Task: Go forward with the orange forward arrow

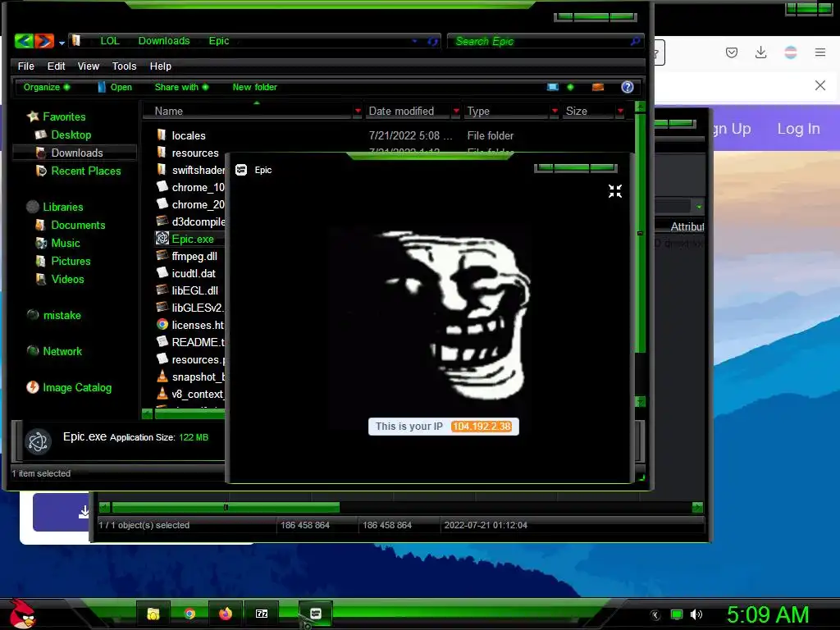Action: (44, 41)
